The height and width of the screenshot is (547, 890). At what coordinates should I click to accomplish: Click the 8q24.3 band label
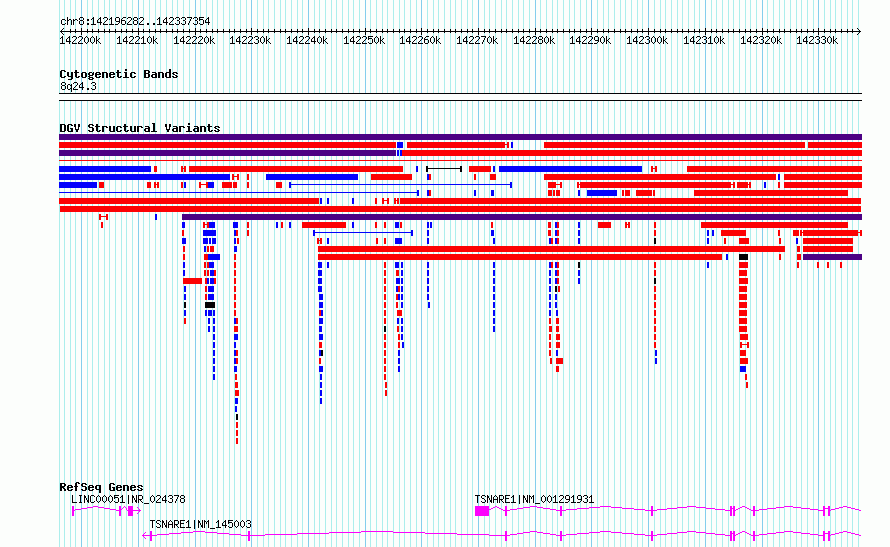78,87
